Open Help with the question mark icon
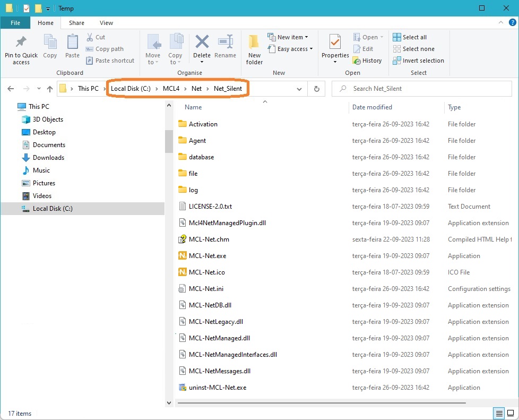Image resolution: width=519 pixels, height=420 pixels. (x=513, y=22)
